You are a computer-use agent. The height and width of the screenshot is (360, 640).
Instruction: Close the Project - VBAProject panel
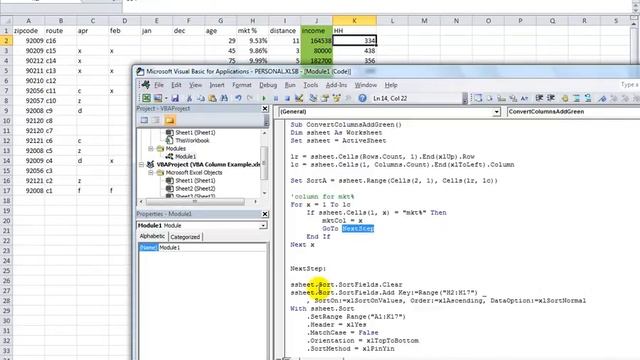265,109
